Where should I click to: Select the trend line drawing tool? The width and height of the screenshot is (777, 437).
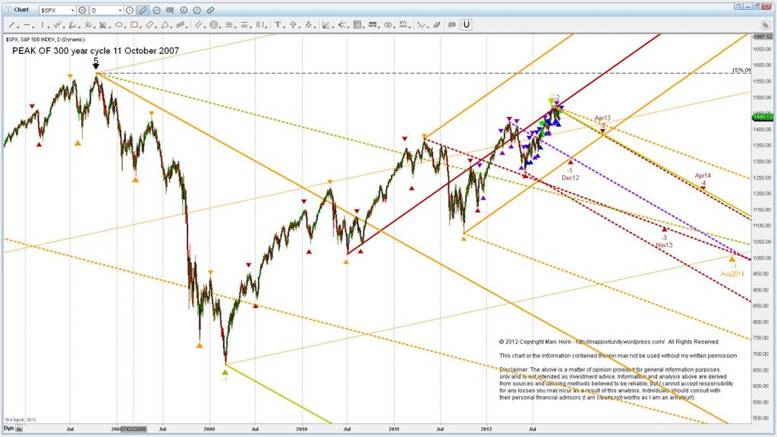tap(11, 25)
